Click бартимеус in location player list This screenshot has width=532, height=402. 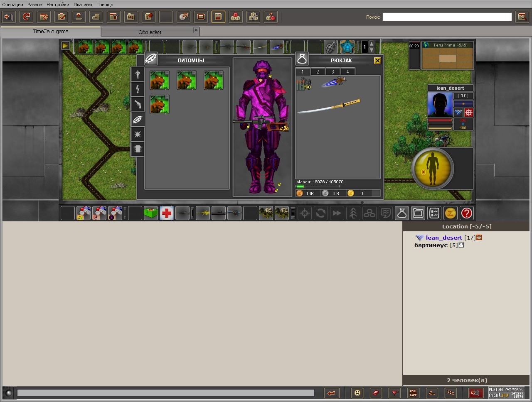pyautogui.click(x=431, y=245)
